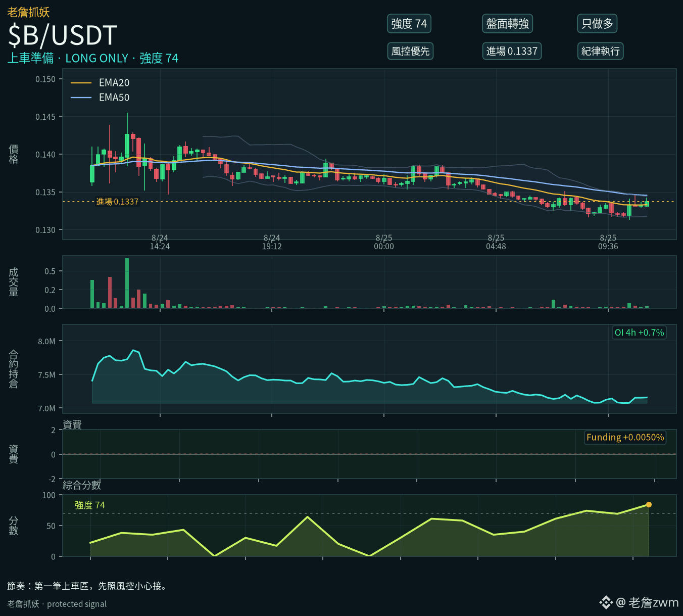This screenshot has width=683, height=616.
Task: Click the 0.135 price axis tick
Action: [x=45, y=192]
